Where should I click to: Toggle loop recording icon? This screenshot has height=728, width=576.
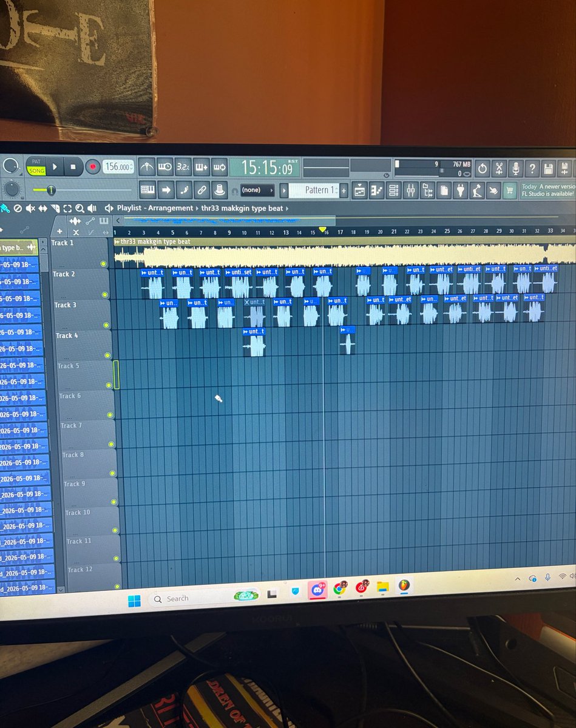click(219, 167)
